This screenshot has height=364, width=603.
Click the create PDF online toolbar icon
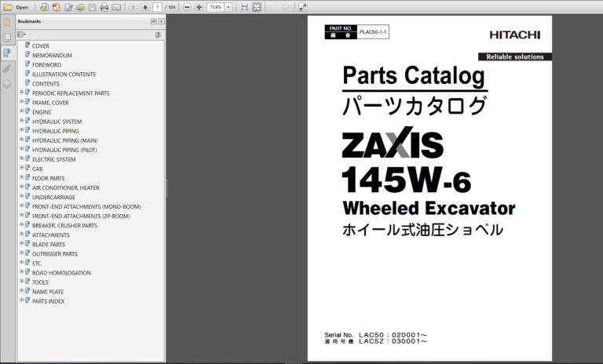point(44,7)
